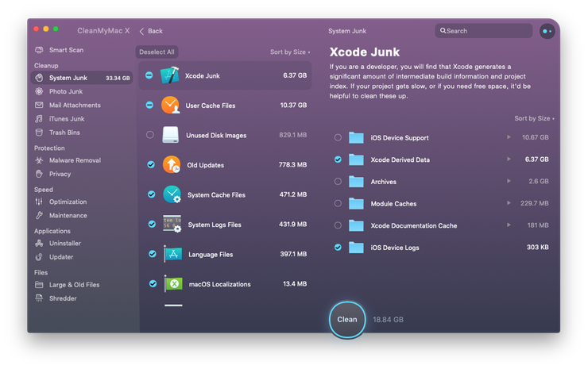Switch to the Malware Removal module
Viewport: 588px width, 369px height.
click(x=81, y=160)
